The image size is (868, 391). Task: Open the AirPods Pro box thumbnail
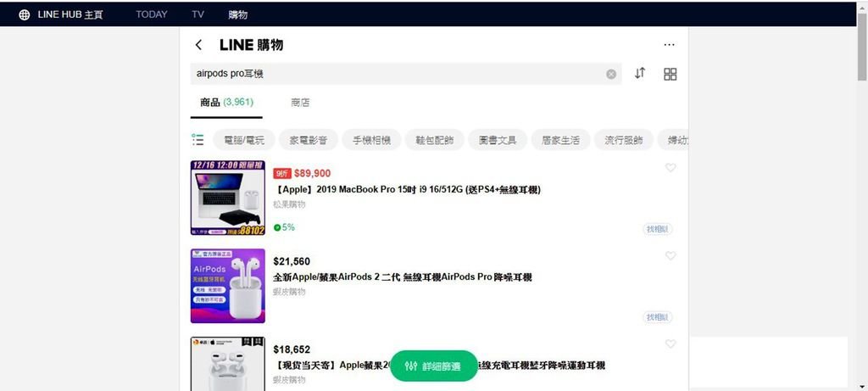click(227, 364)
